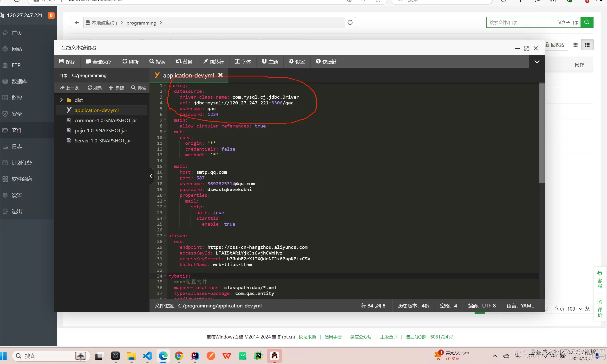Click Save All (全部保存) in editor toolbar
The image size is (607, 364).
click(99, 62)
